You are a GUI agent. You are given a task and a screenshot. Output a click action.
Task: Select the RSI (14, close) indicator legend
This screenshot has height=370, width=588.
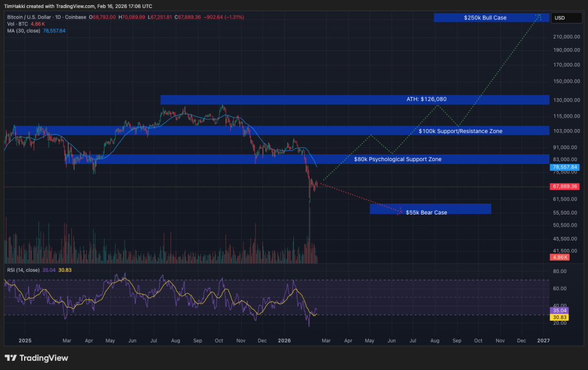pyautogui.click(x=24, y=269)
